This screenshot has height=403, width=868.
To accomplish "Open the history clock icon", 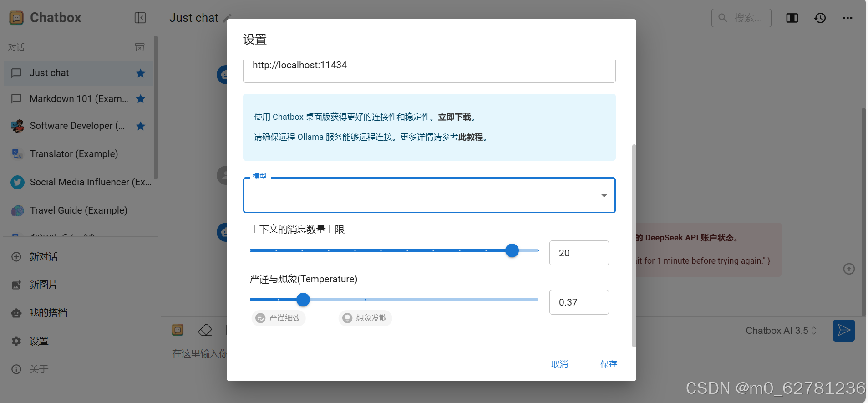I will [820, 18].
